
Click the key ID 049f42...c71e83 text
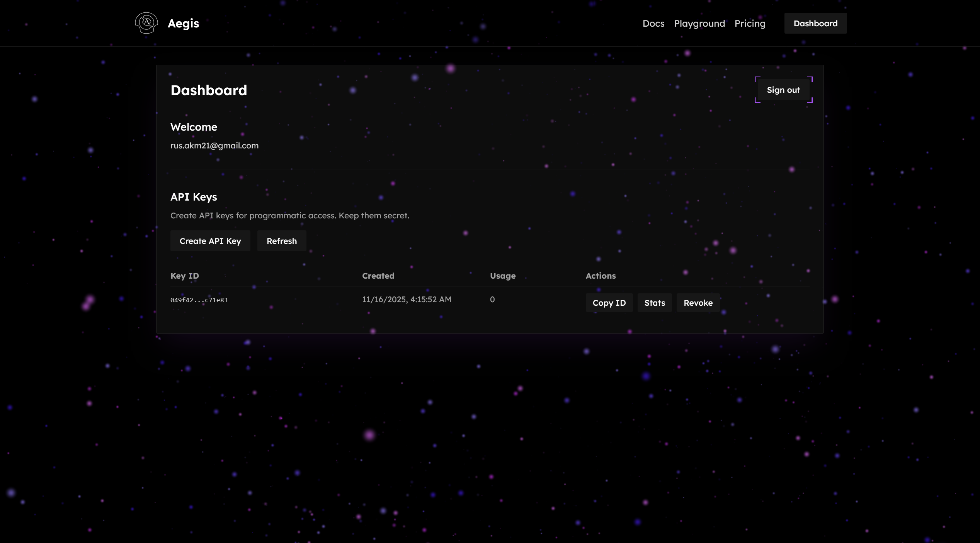pyautogui.click(x=199, y=300)
